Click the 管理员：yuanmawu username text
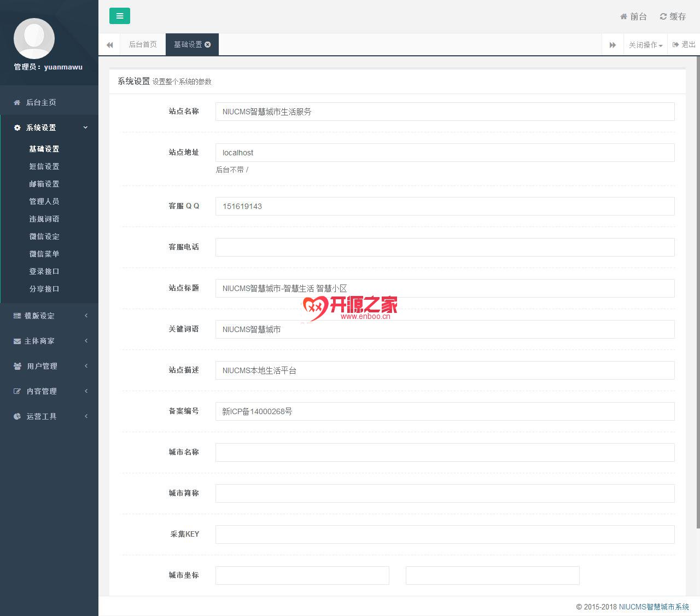This screenshot has width=700, height=616. coord(48,67)
